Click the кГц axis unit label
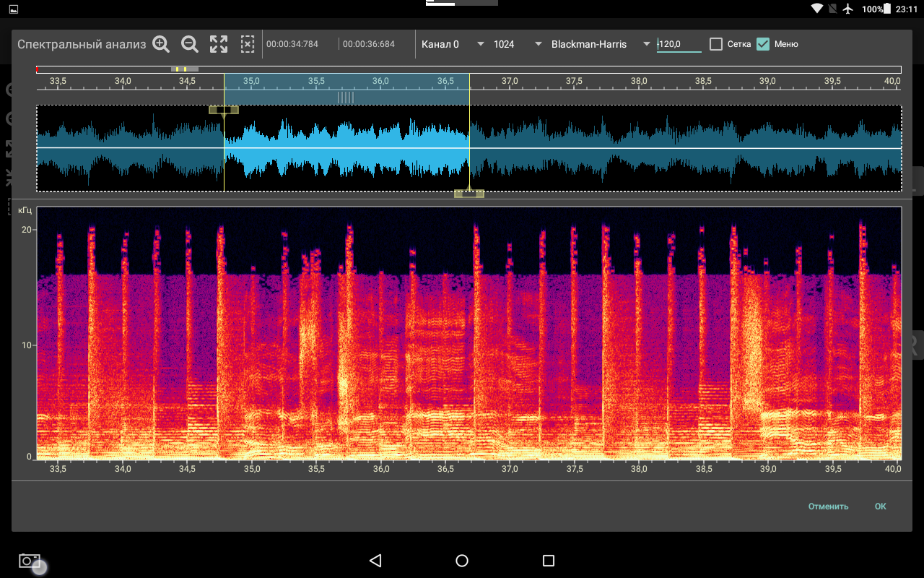This screenshot has width=924, height=578. [x=25, y=210]
